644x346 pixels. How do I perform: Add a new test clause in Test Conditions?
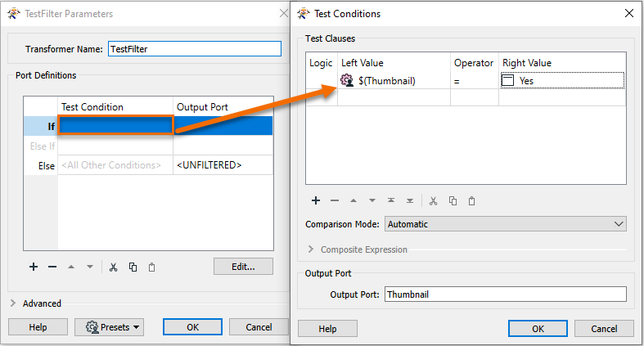(x=315, y=200)
